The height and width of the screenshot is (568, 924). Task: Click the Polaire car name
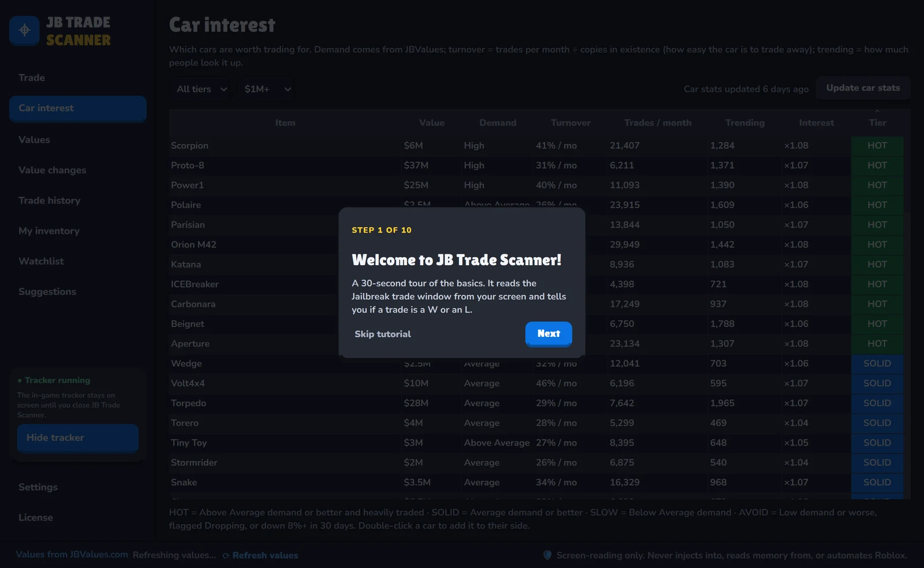(186, 205)
